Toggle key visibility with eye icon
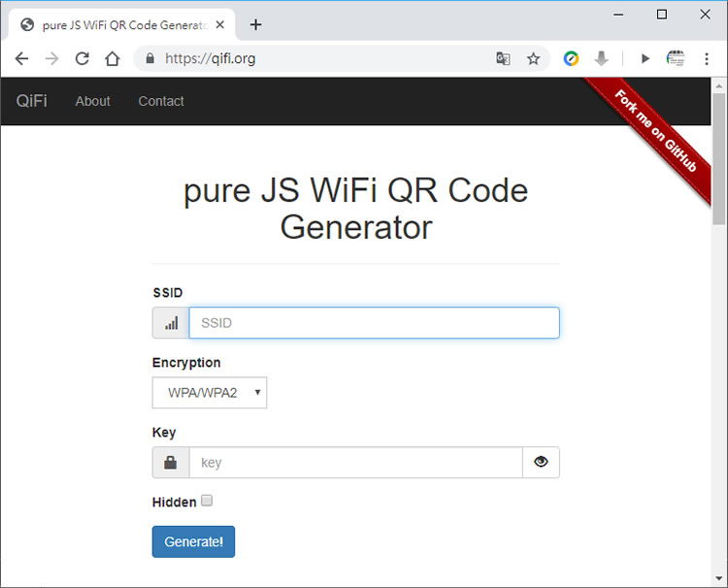 pyautogui.click(x=541, y=463)
